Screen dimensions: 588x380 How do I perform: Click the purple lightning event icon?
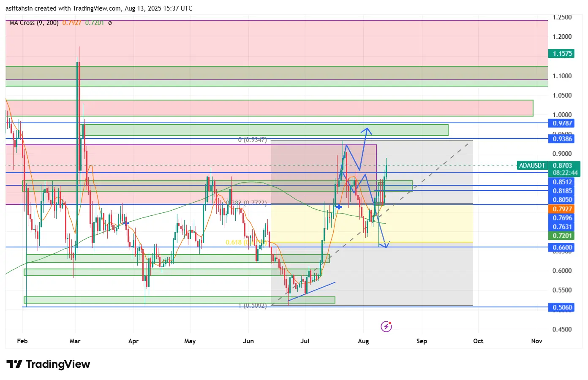386,326
